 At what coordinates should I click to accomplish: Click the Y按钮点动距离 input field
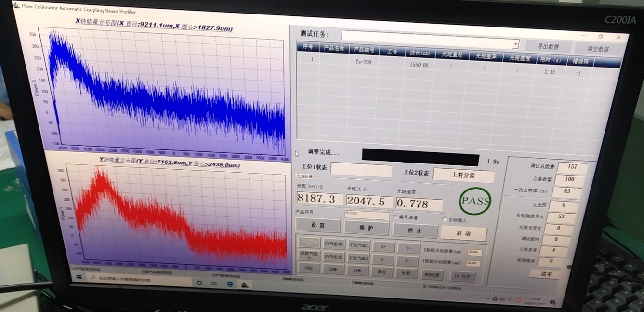pos(473,263)
